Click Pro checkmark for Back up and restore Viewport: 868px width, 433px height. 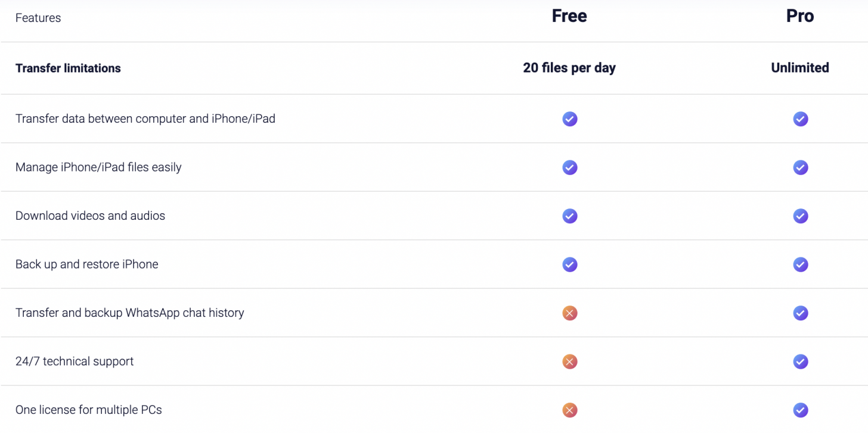point(800,264)
